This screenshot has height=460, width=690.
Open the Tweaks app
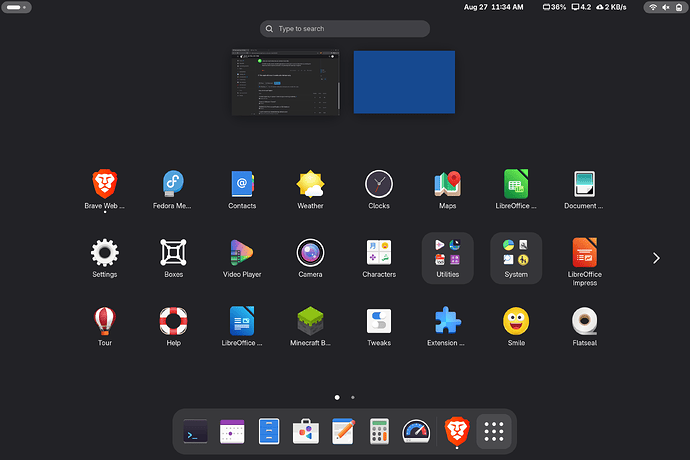[x=379, y=327]
